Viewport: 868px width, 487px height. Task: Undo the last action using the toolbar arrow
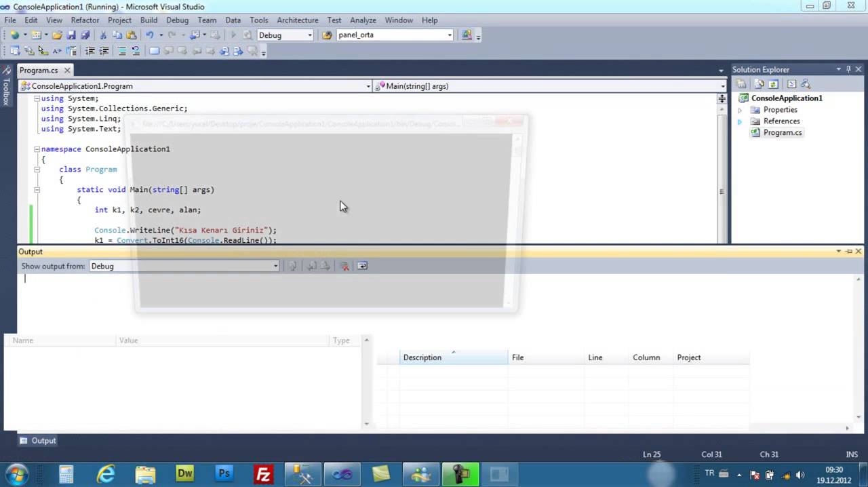[149, 35]
